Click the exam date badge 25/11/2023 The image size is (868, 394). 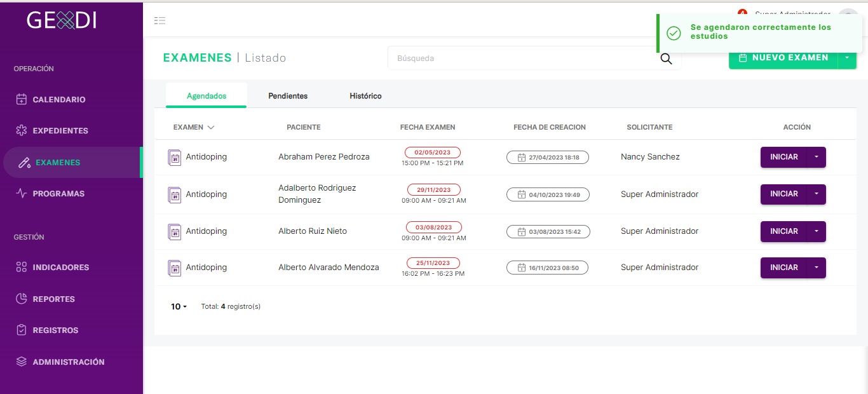pyautogui.click(x=433, y=262)
